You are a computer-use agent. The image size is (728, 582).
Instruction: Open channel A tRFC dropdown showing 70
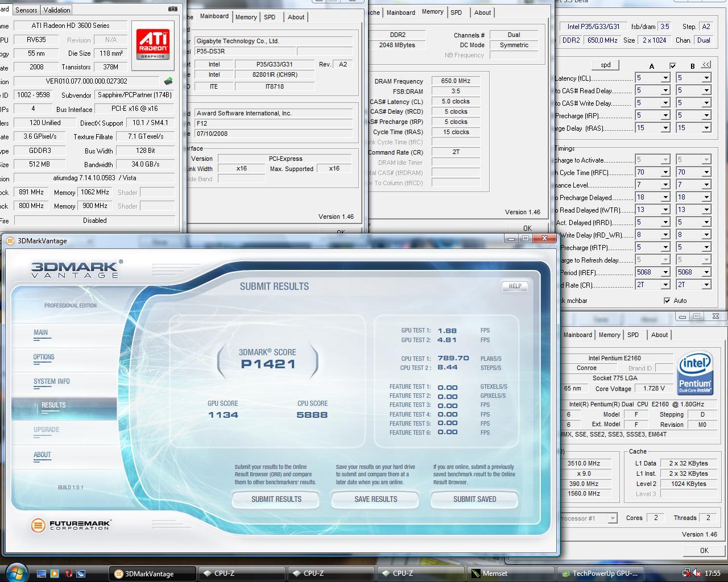[x=664, y=172]
